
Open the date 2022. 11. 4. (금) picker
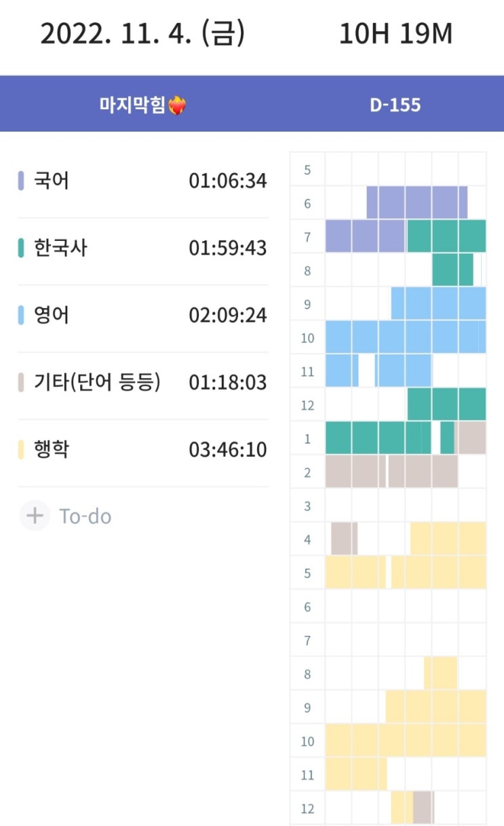point(143,34)
